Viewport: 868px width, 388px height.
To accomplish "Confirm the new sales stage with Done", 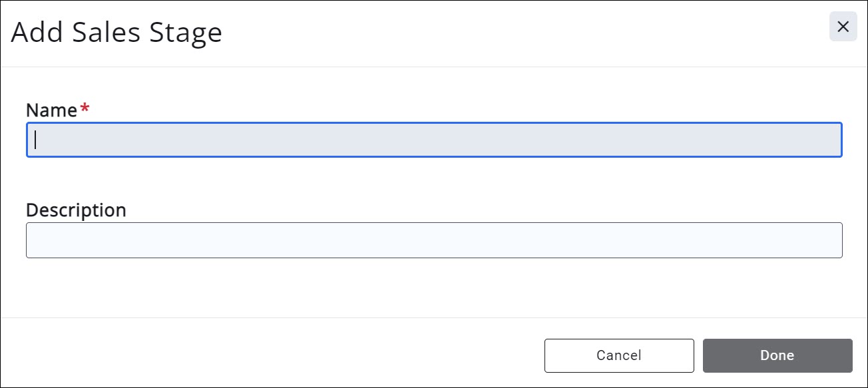I will [777, 355].
